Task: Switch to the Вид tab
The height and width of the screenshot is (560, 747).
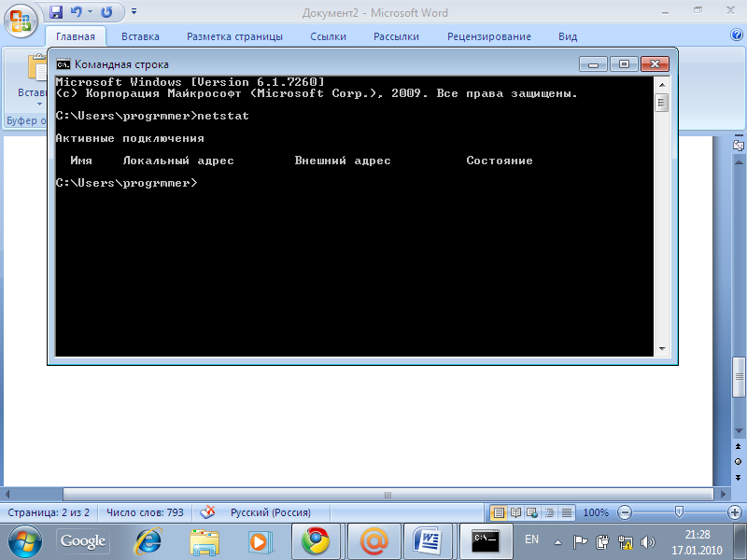Action: (568, 36)
